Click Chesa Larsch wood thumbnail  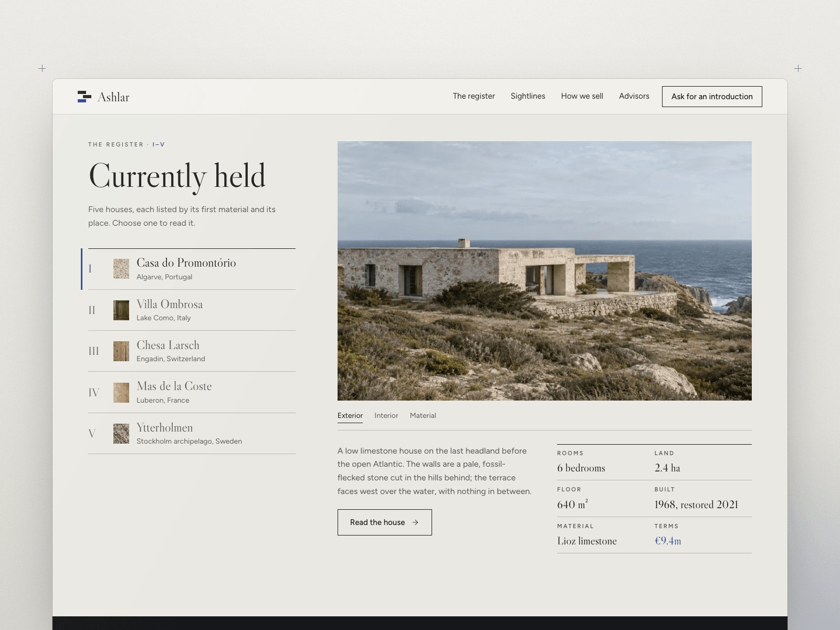coord(121,351)
